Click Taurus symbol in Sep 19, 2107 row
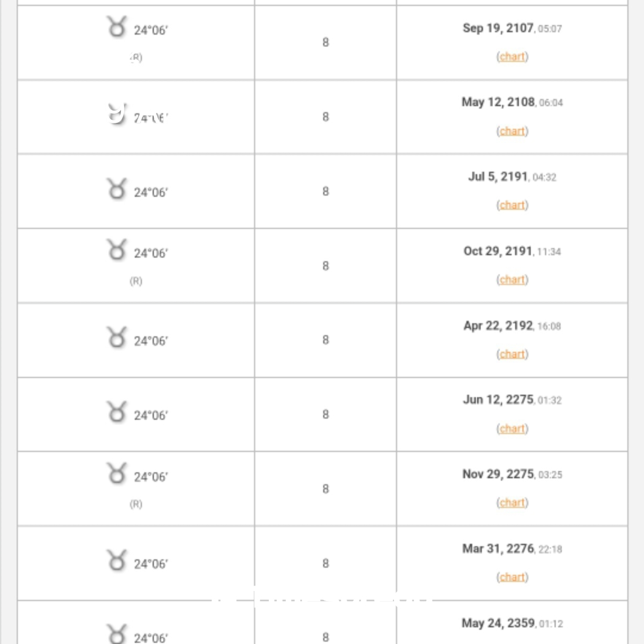 click(x=117, y=27)
